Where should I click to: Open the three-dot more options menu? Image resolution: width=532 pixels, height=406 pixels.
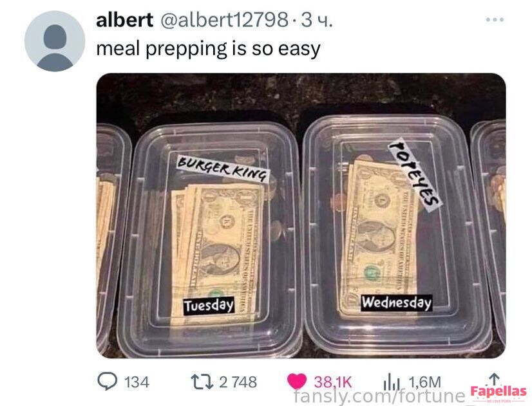pyautogui.click(x=495, y=20)
